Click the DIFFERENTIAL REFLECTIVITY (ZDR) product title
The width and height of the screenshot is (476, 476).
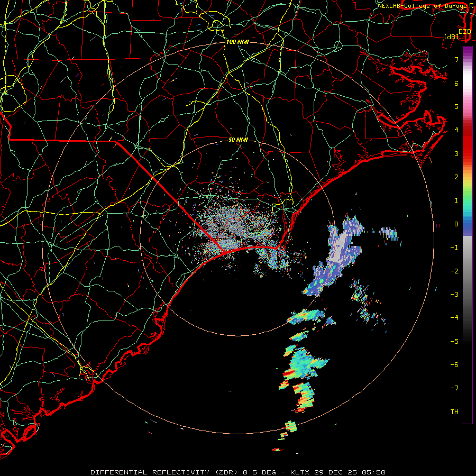(166, 472)
